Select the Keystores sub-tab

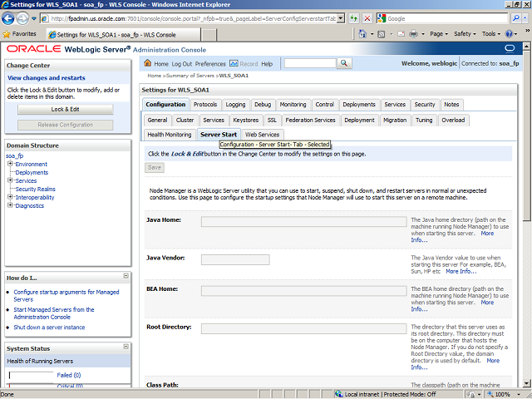pyautogui.click(x=245, y=120)
